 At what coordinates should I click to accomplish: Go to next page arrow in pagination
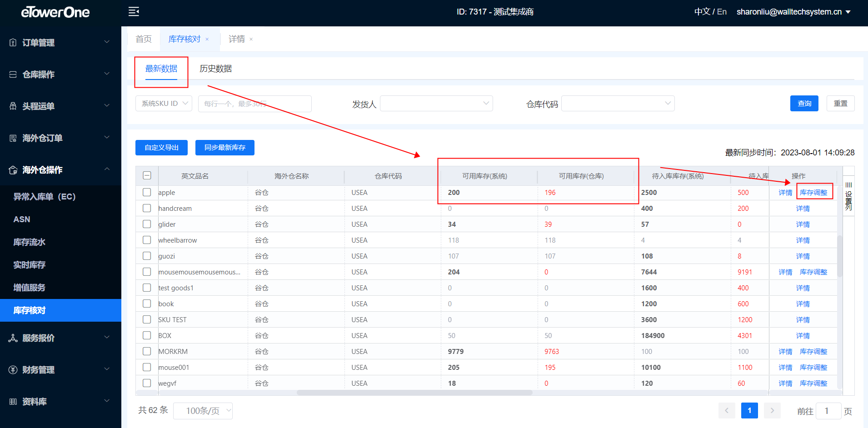coord(772,411)
